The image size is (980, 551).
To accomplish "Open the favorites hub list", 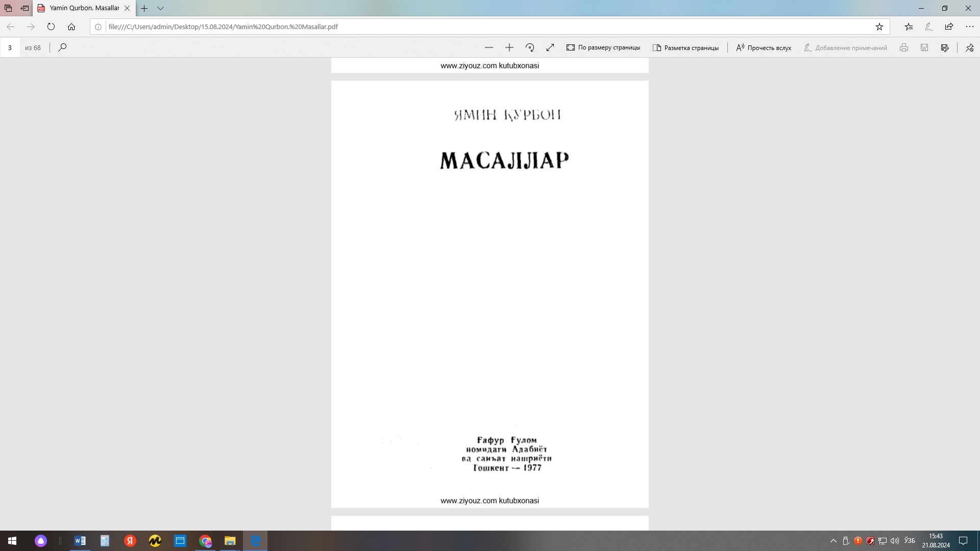I will coord(909,27).
